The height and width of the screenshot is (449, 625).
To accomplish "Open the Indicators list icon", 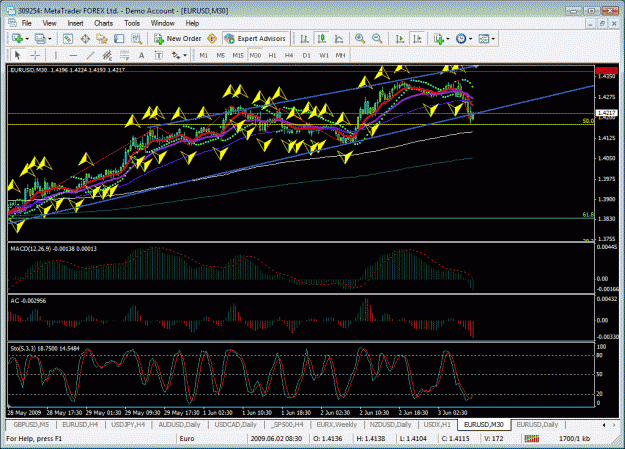I will coord(439,39).
